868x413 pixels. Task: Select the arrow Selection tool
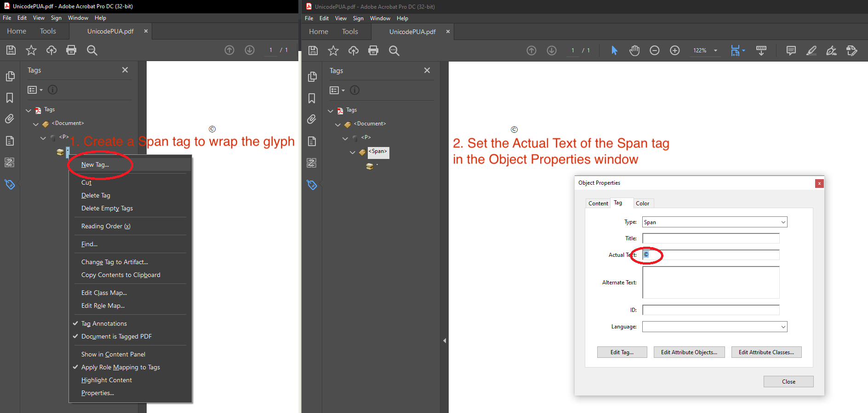click(x=614, y=51)
